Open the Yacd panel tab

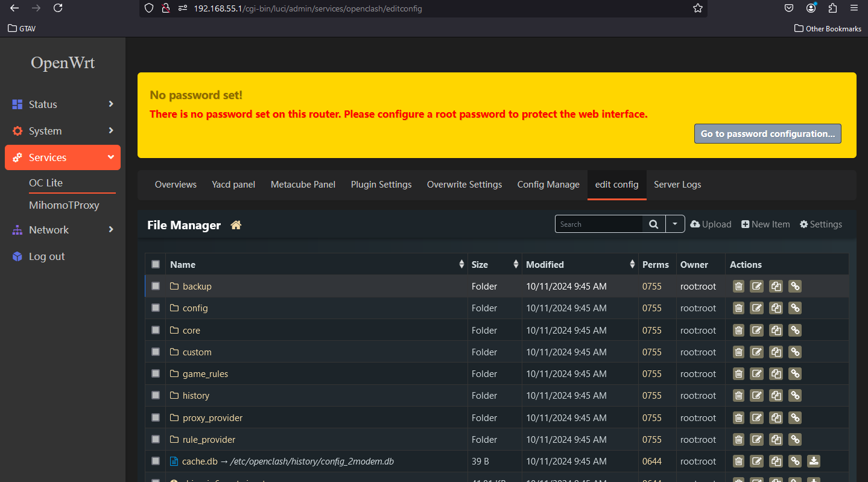tap(233, 185)
